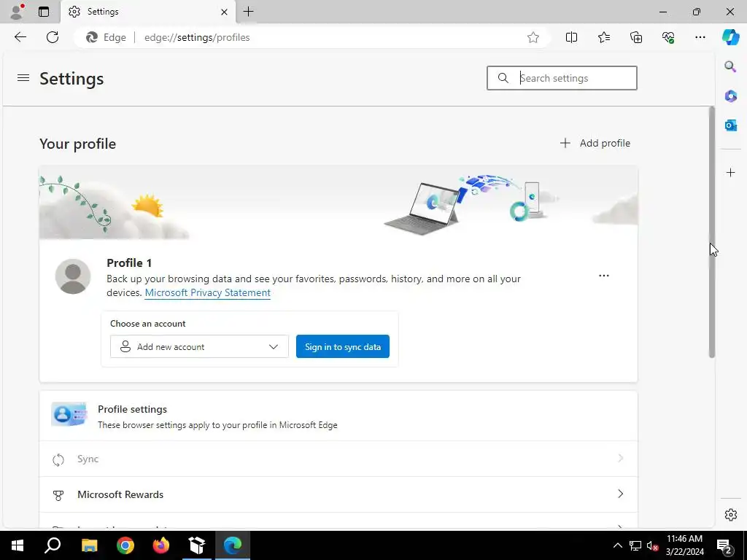
Task: Open Profile 1 more options ellipsis
Action: point(603,276)
